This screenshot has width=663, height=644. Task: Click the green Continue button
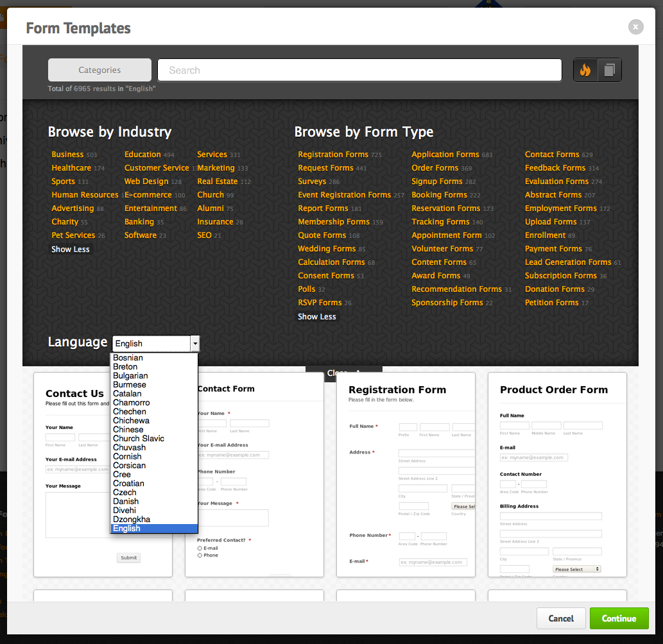(619, 618)
